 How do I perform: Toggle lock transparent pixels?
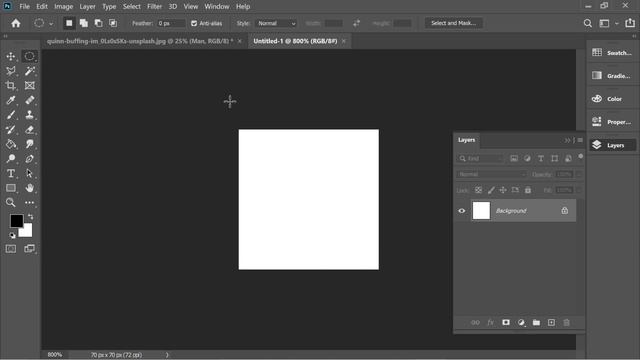pos(478,190)
